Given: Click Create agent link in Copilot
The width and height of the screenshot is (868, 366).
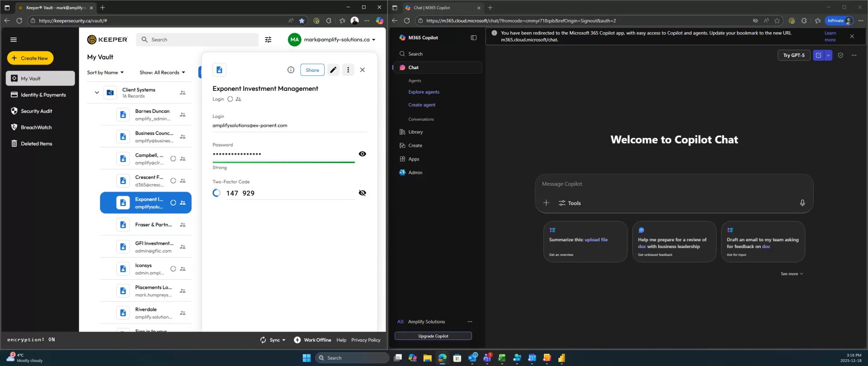Looking at the screenshot, I should click(x=422, y=105).
